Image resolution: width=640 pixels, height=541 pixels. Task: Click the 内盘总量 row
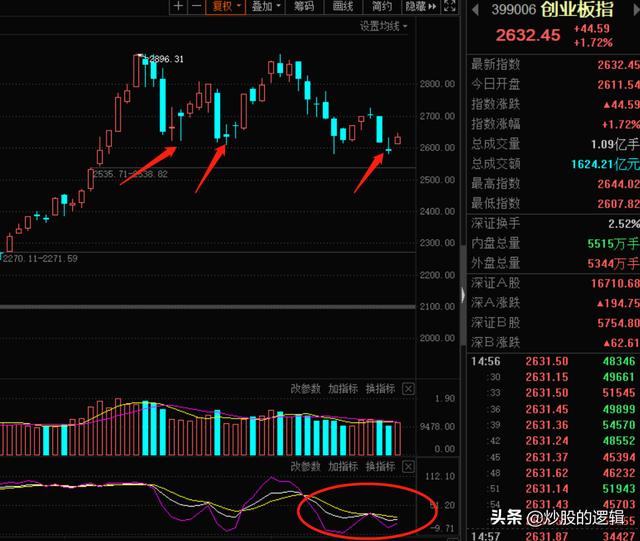point(555,244)
